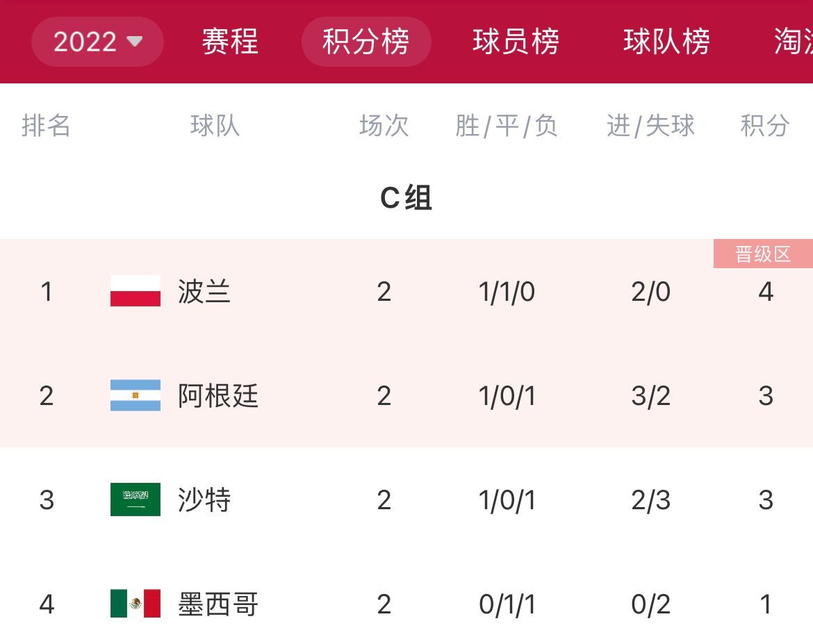Click the 晋级区 label badge
Image resolution: width=813 pixels, height=644 pixels.
763,254
